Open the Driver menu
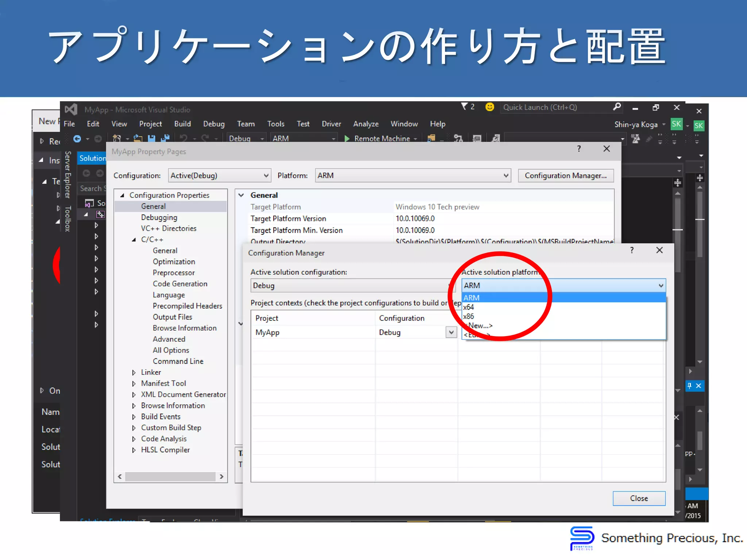747x560 pixels. pos(331,124)
